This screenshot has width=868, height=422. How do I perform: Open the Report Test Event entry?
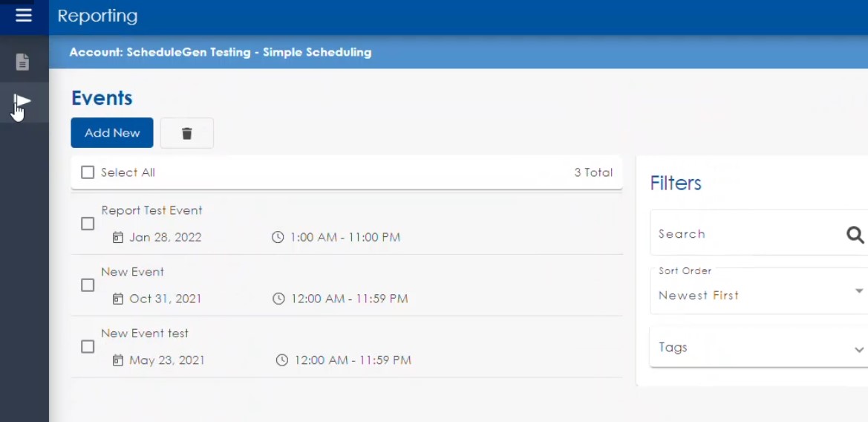(151, 210)
